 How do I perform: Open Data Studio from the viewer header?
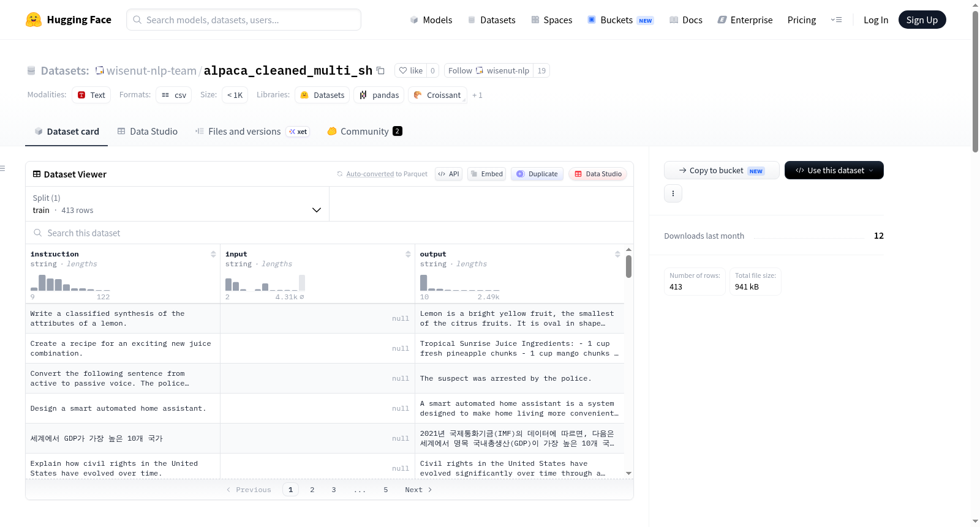[x=598, y=174]
